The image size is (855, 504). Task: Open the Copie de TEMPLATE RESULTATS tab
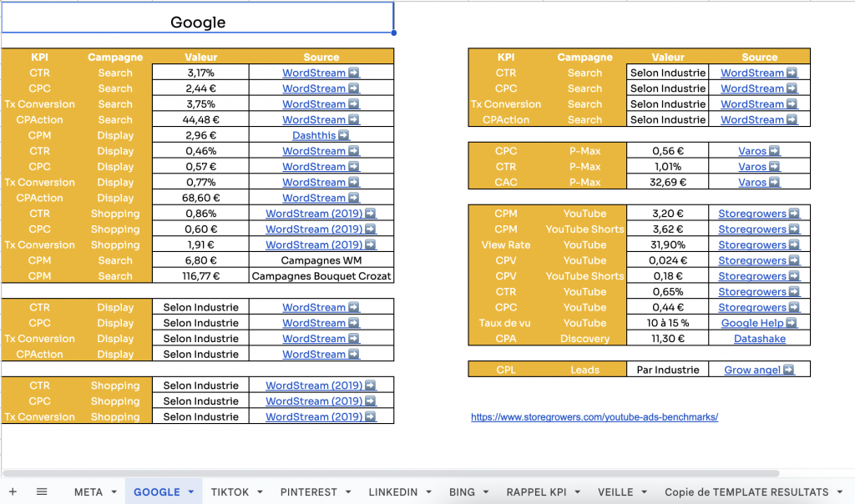746,492
